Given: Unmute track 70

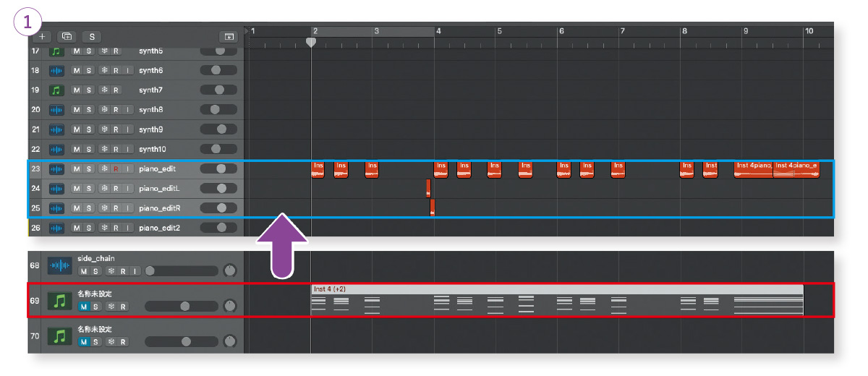Looking at the screenshot, I should (x=83, y=342).
